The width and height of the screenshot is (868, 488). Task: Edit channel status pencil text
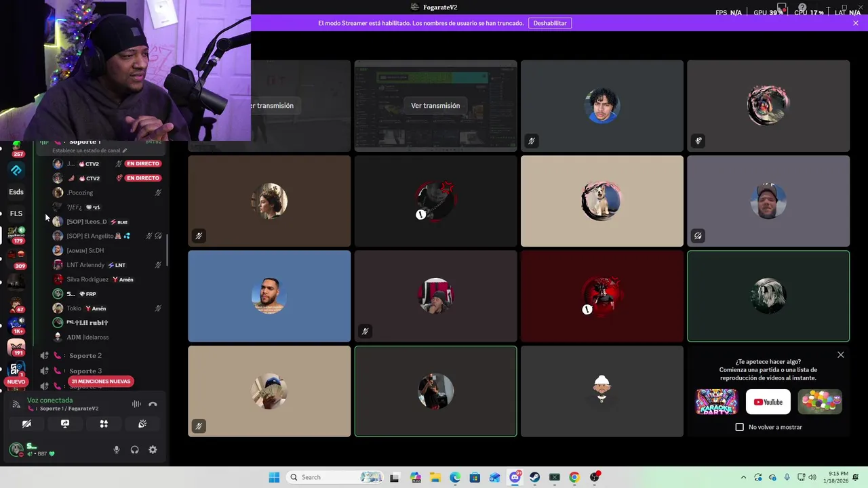(x=90, y=150)
